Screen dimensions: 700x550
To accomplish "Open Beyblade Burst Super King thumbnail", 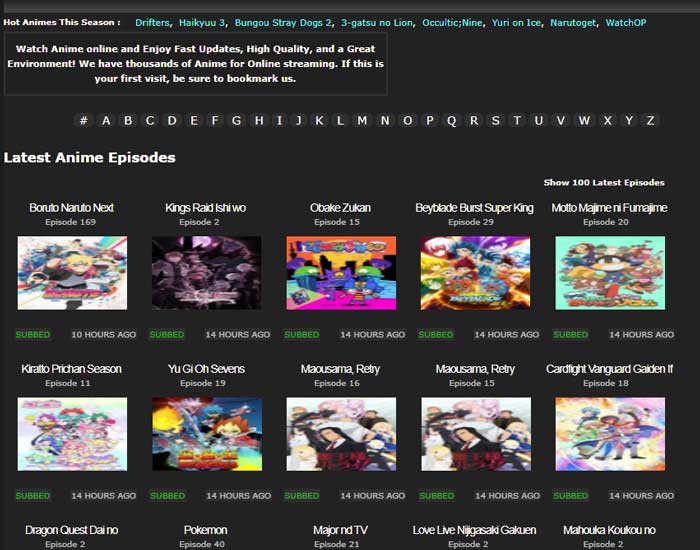I will (x=475, y=273).
